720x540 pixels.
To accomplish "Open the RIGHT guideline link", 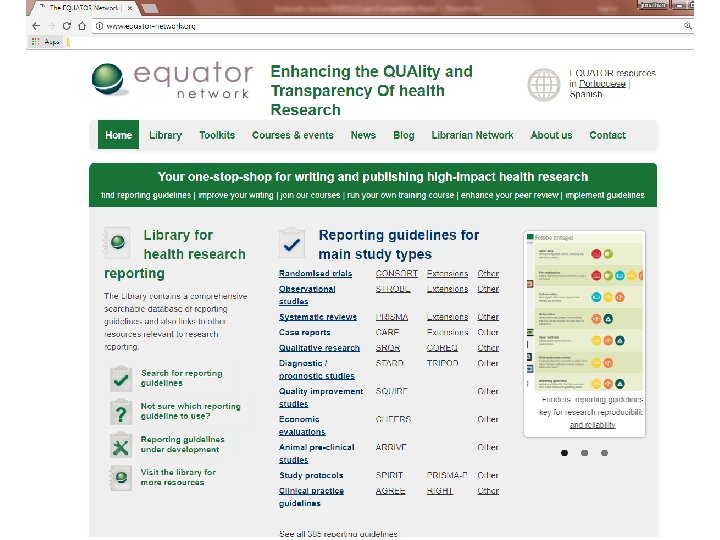I will pos(439,491).
